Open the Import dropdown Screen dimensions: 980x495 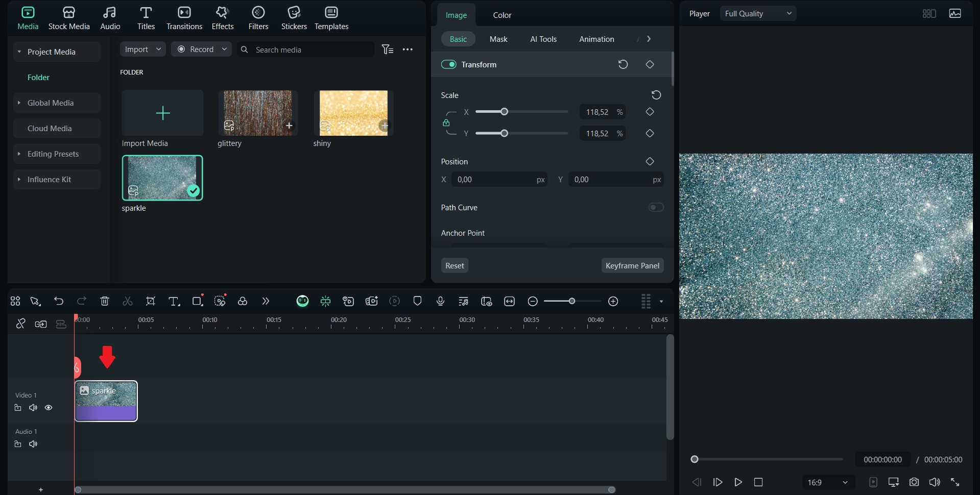tap(142, 49)
